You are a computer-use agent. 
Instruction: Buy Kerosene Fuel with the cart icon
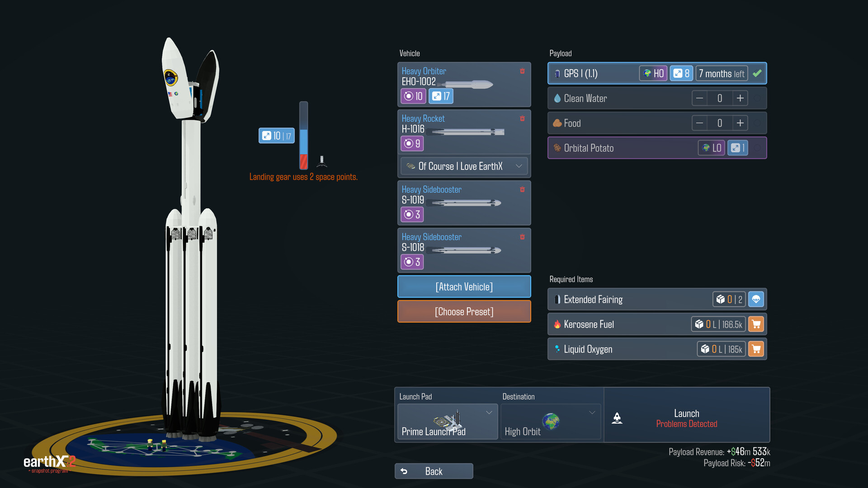point(756,324)
